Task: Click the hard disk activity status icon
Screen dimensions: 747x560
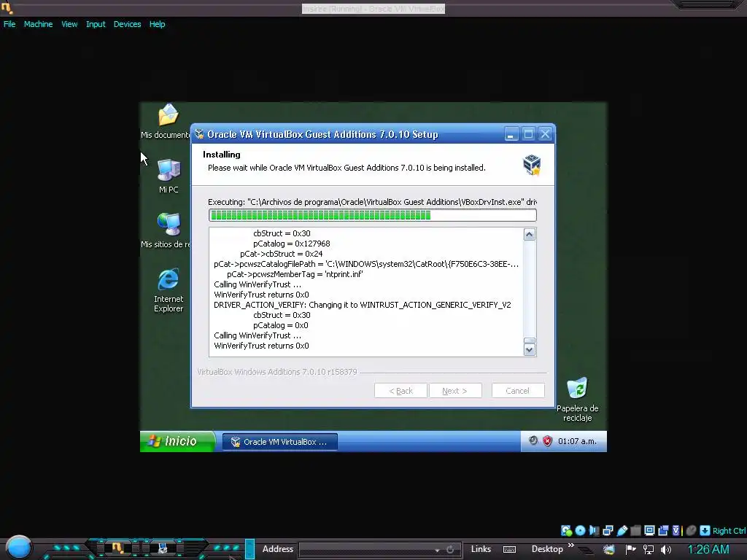Action: 566,531
